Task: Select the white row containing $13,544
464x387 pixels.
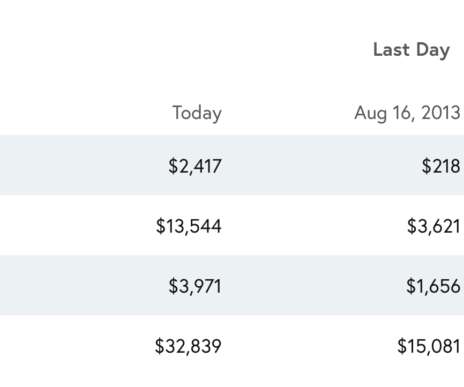Action: pyautogui.click(x=232, y=225)
